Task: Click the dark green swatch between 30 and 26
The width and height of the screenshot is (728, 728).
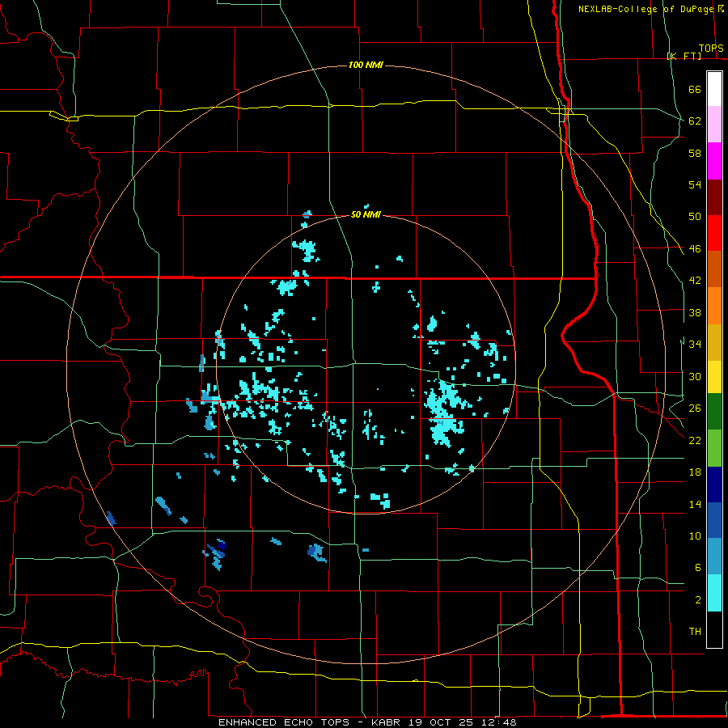Action: 714,412
